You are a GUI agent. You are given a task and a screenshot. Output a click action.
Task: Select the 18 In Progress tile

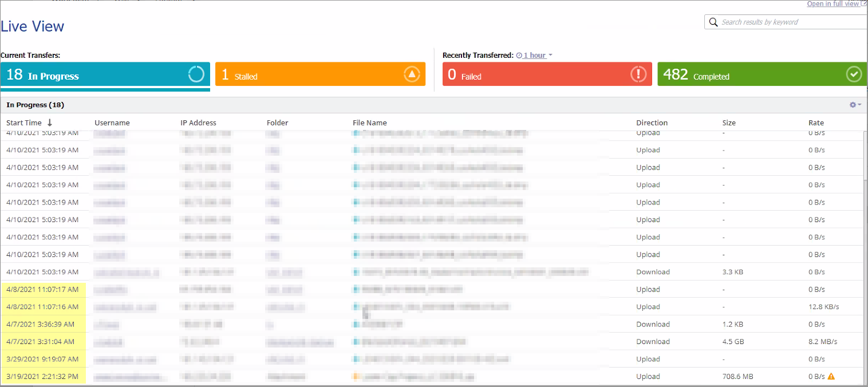(105, 74)
